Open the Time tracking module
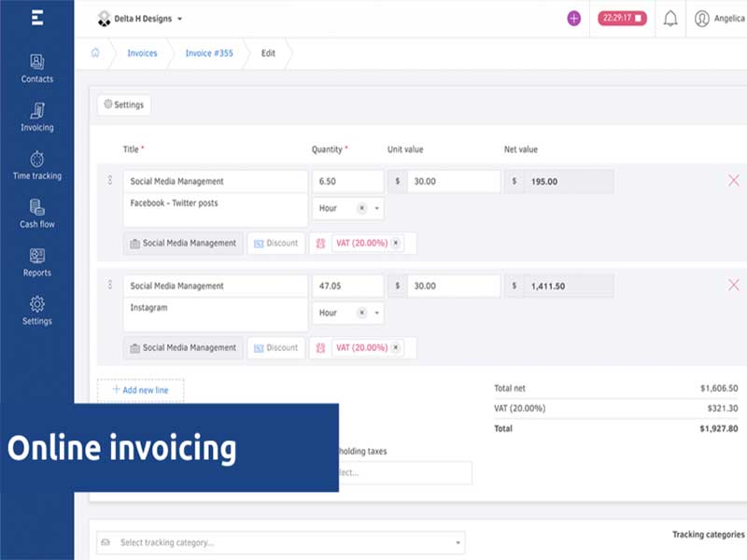 (x=37, y=166)
